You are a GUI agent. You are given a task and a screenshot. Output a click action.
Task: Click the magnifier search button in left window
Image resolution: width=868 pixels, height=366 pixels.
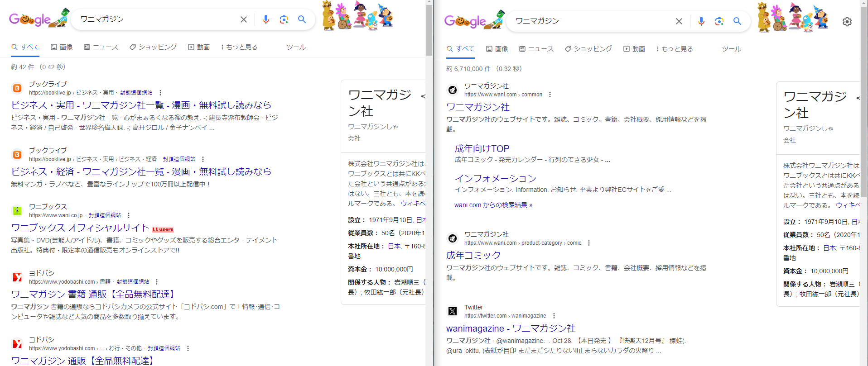pyautogui.click(x=302, y=19)
